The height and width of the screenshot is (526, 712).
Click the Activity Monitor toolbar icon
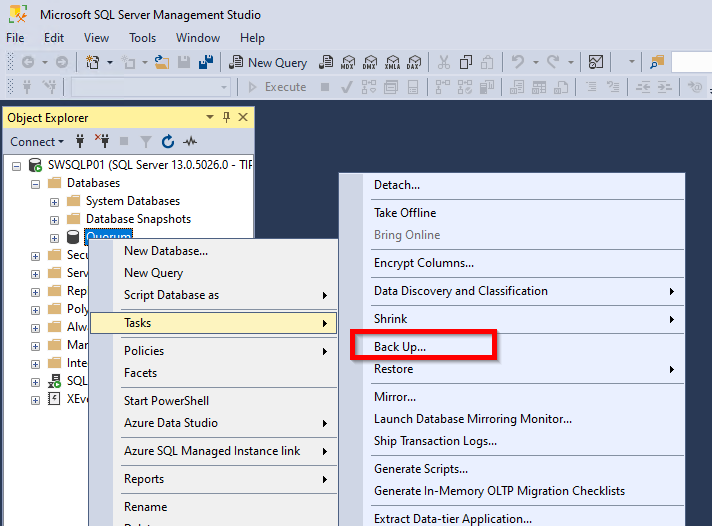pos(596,62)
